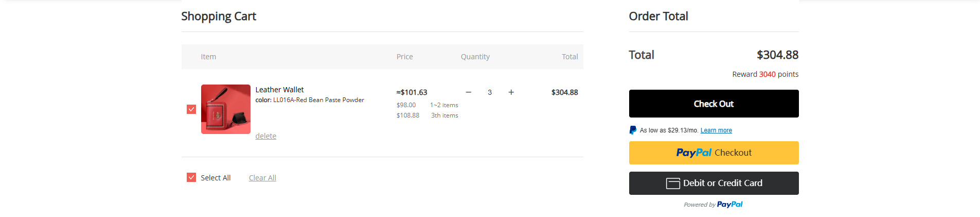Choose Debit or Credit Card payment
The image size is (980, 217).
pyautogui.click(x=714, y=183)
